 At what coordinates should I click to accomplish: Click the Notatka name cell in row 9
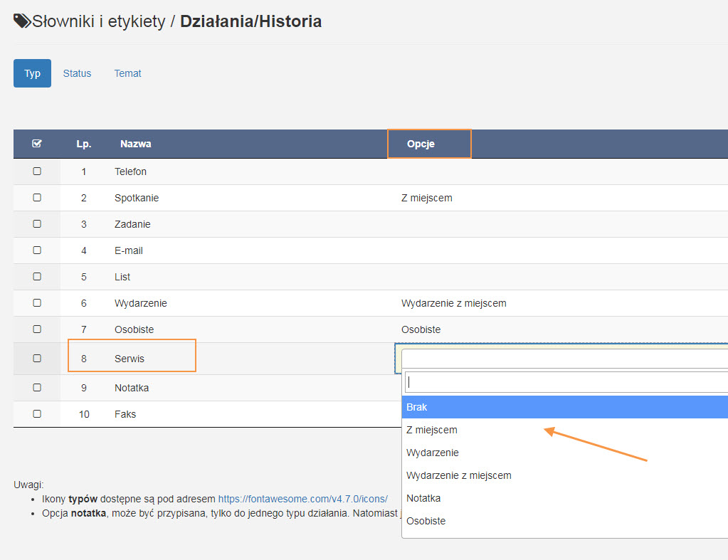point(132,388)
